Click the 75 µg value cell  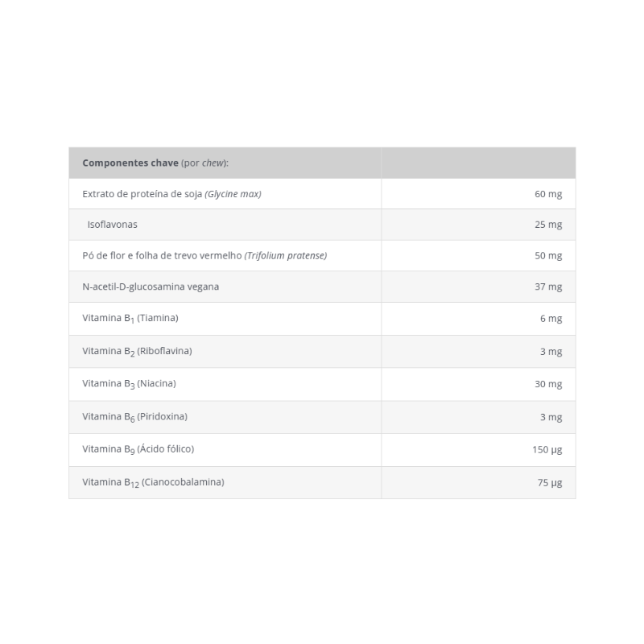(x=549, y=482)
